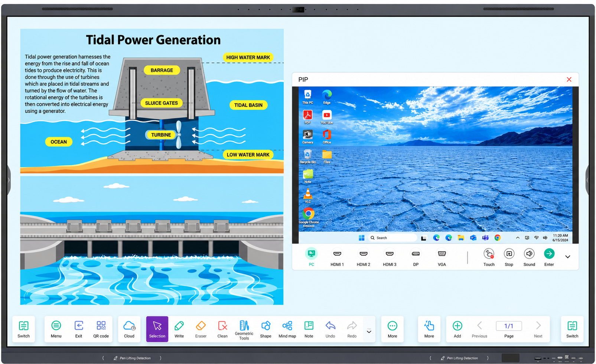Show the QR code for sharing
The image size is (596, 364).
pyautogui.click(x=101, y=329)
